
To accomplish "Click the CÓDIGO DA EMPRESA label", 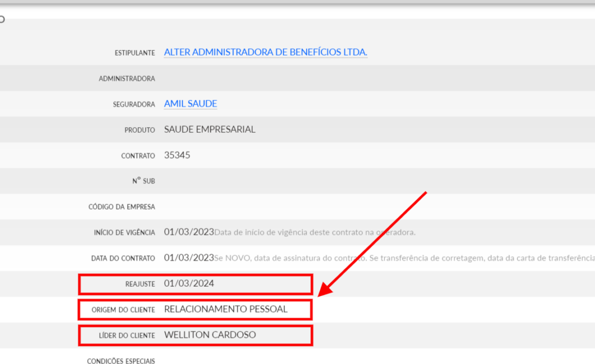I will pos(121,207).
